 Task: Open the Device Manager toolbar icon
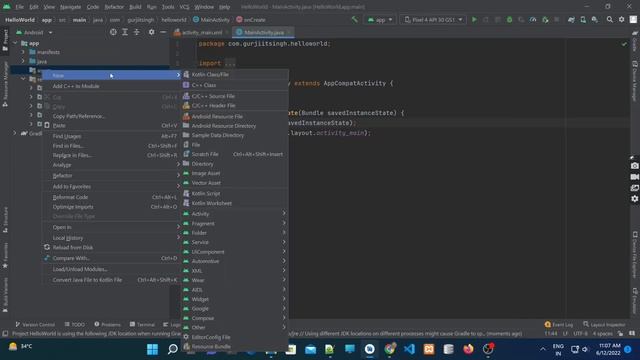click(583, 20)
